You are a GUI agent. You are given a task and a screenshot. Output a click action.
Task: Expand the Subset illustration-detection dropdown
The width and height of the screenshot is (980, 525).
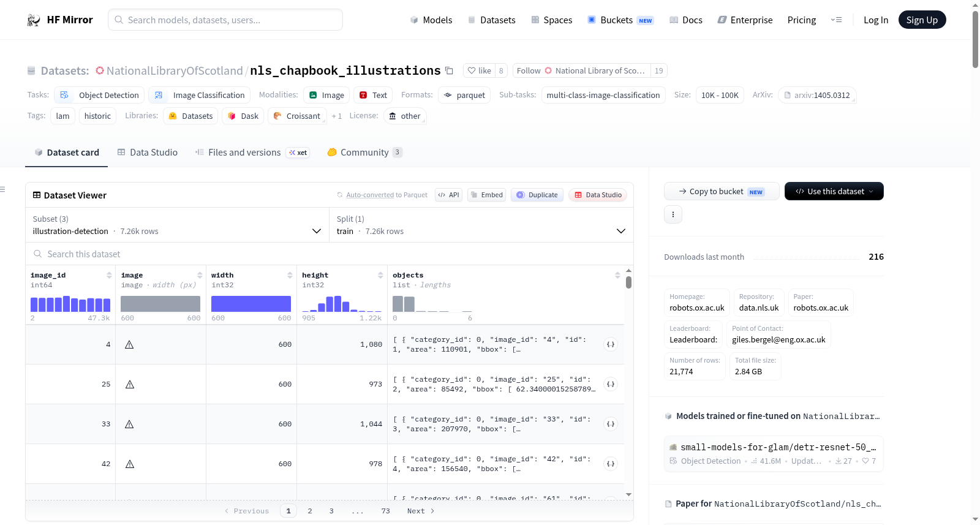pyautogui.click(x=178, y=225)
